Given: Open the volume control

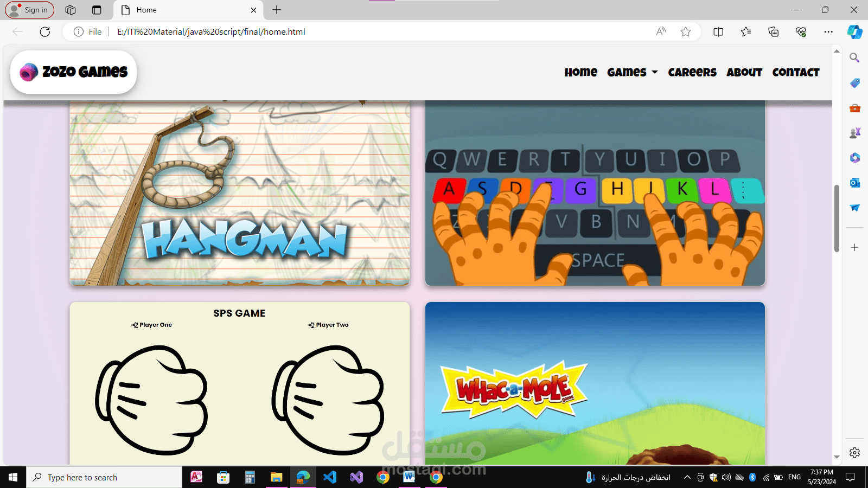Looking at the screenshot, I should click(726, 477).
